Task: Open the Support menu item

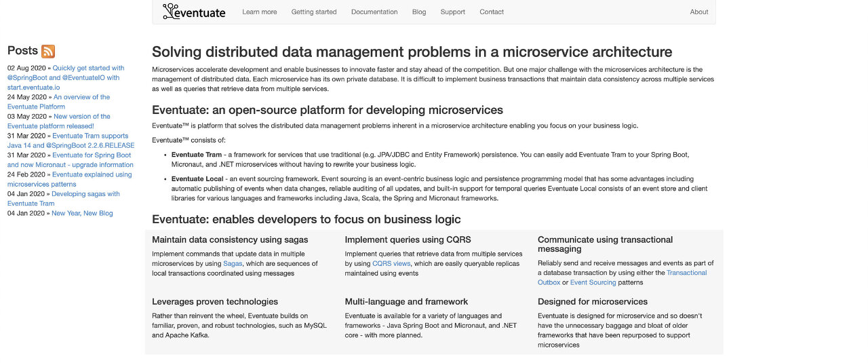Action: (x=453, y=12)
